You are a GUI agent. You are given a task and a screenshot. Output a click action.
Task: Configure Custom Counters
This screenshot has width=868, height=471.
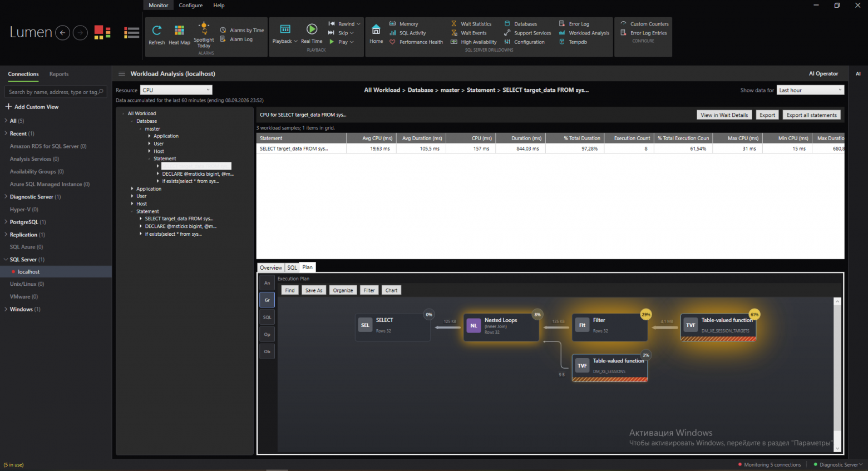pos(645,24)
